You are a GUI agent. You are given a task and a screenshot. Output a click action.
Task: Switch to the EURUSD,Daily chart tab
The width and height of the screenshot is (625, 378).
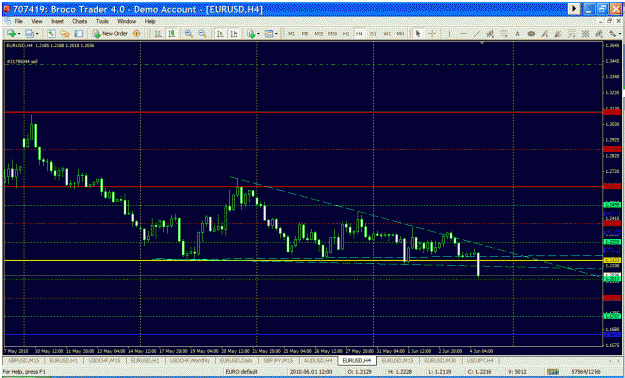(x=237, y=360)
